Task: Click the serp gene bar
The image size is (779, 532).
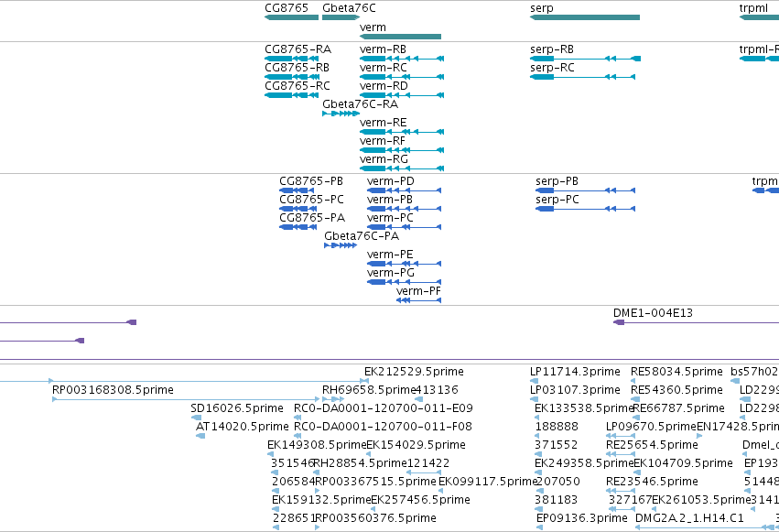Action: tap(585, 17)
